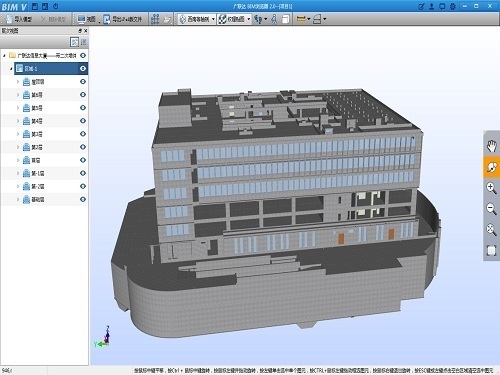Hide the 第2层 floor via its eye icon
Screen dimensions: 500x375
(83, 147)
